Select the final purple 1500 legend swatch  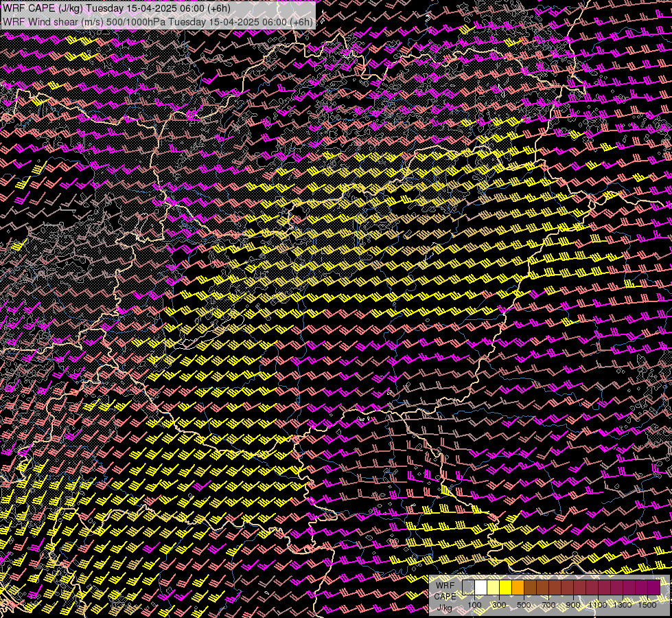point(653,587)
